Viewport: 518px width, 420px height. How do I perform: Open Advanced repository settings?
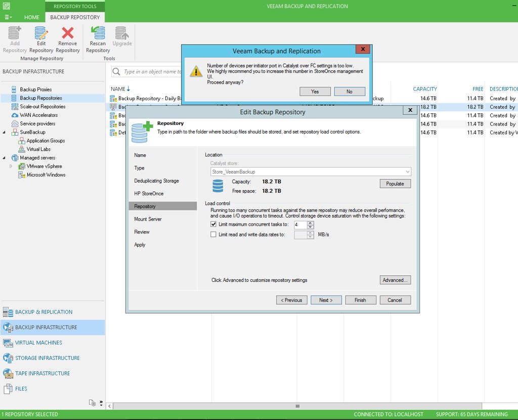tap(395, 280)
